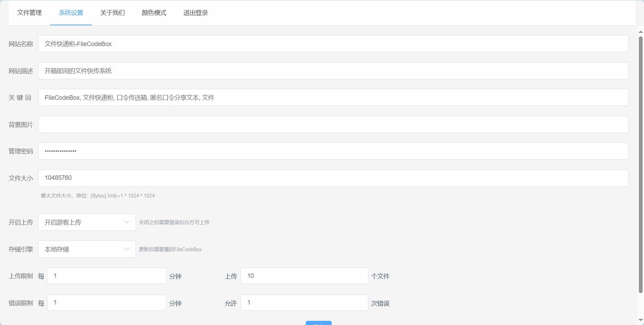Edit the 网站描述 text field
Image resolution: width=644 pixels, height=325 pixels.
[333, 71]
